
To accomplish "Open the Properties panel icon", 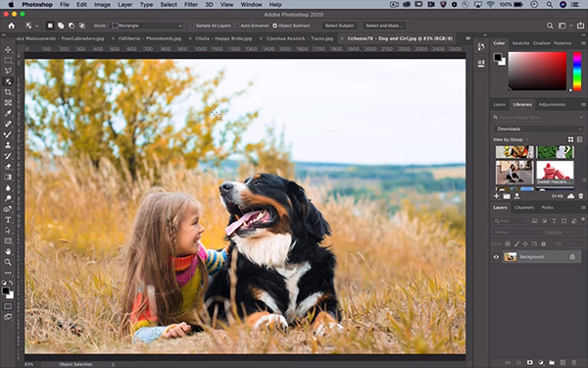I will pyautogui.click(x=481, y=63).
